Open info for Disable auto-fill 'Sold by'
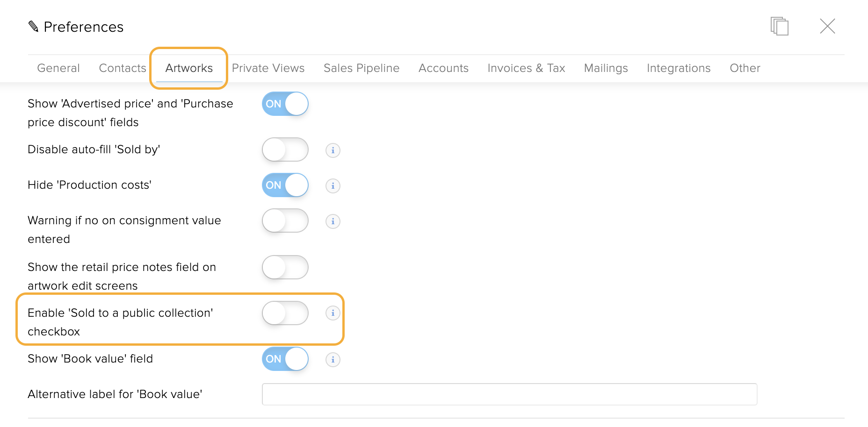The image size is (868, 427). pos(333,150)
